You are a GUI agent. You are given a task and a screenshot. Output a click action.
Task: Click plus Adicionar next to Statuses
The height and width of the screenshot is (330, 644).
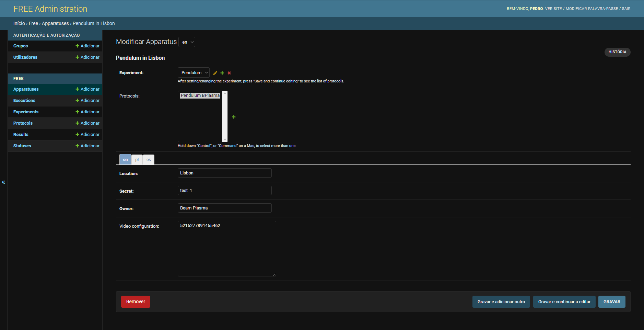click(x=87, y=146)
